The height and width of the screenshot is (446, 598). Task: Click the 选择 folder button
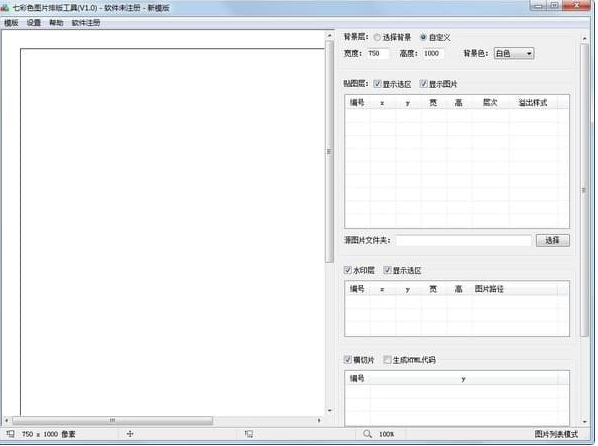(x=553, y=240)
